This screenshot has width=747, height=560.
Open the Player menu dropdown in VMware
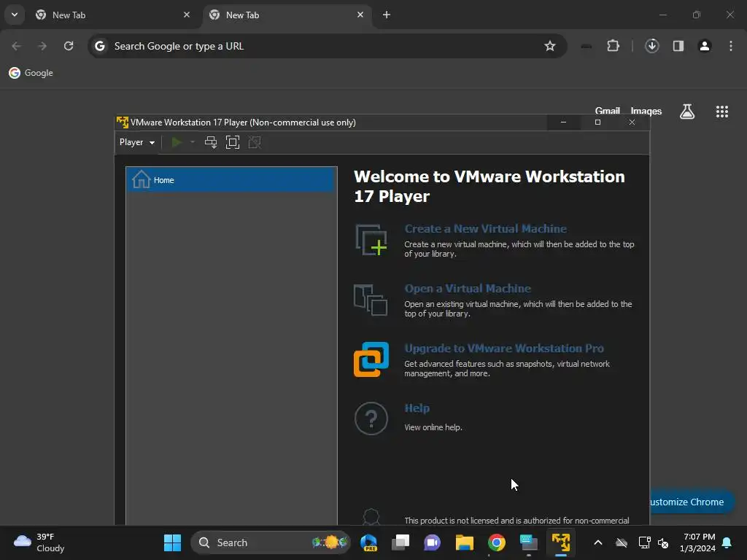coord(136,142)
